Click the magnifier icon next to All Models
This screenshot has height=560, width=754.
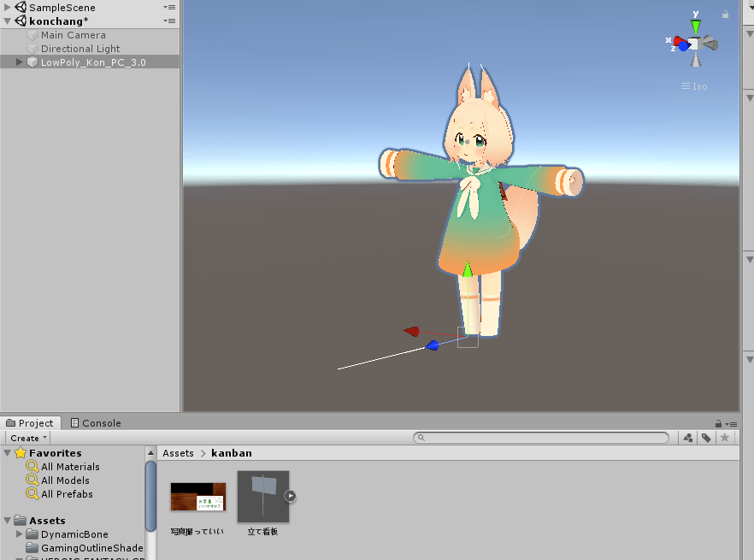click(x=34, y=480)
